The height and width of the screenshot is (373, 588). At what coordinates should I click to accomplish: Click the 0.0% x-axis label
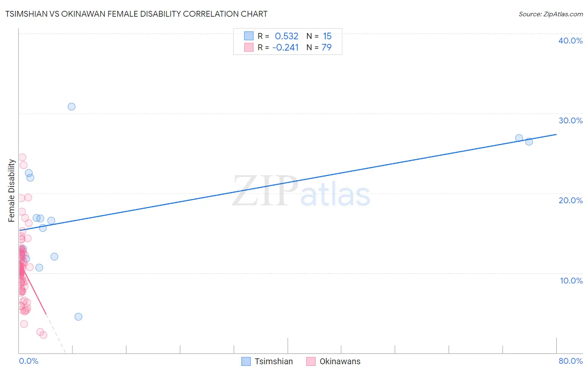click(x=28, y=361)
